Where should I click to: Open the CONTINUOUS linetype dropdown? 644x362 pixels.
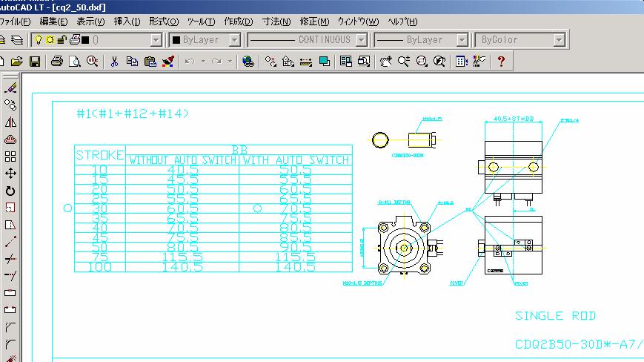pyautogui.click(x=361, y=40)
